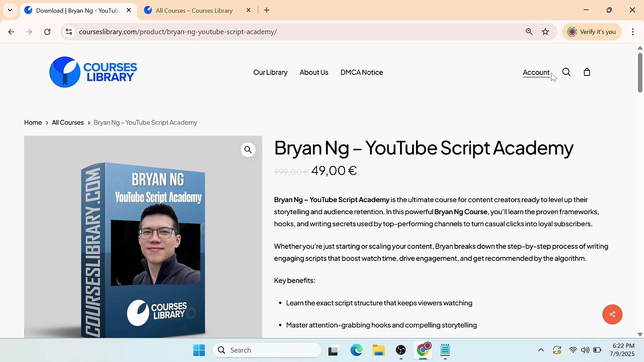644x362 pixels.
Task: Reload the page in browser
Action: tap(47, 32)
